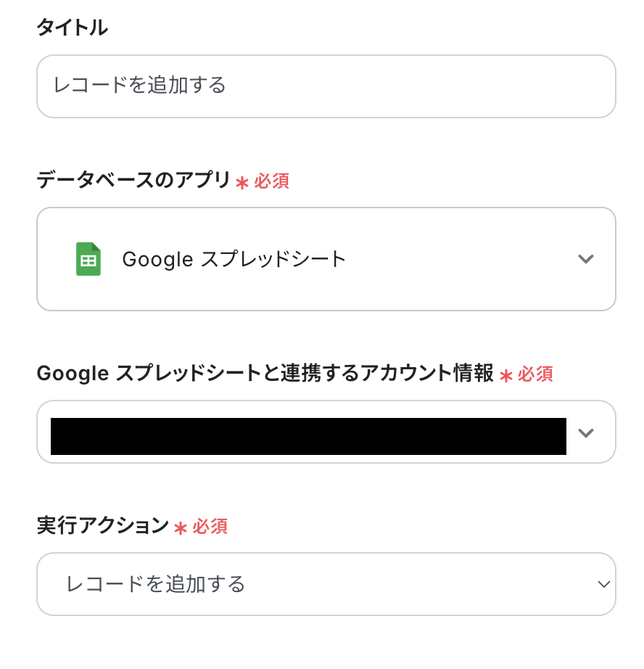Click 必須 tag next to アカウント情報
644x669 pixels.
[535, 374]
